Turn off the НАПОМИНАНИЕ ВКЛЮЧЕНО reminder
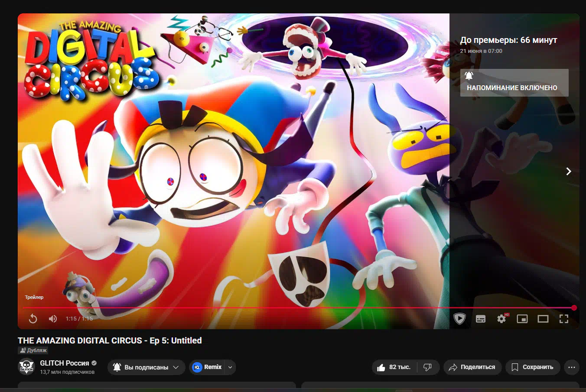This screenshot has width=586, height=392. [514, 83]
